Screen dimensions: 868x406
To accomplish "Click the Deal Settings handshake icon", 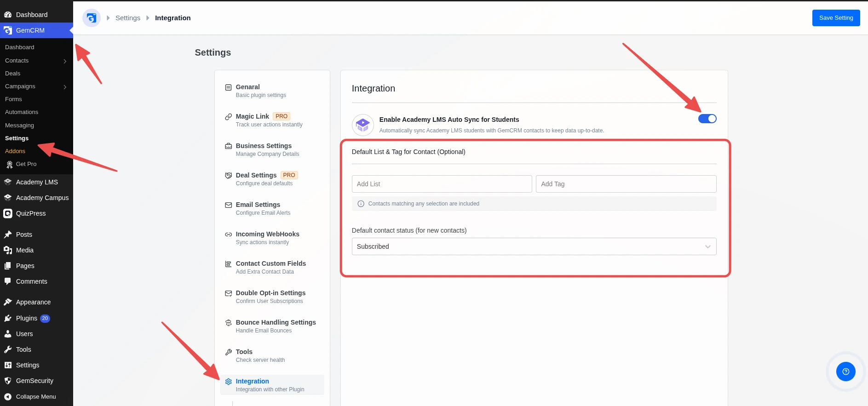I will pos(228,176).
